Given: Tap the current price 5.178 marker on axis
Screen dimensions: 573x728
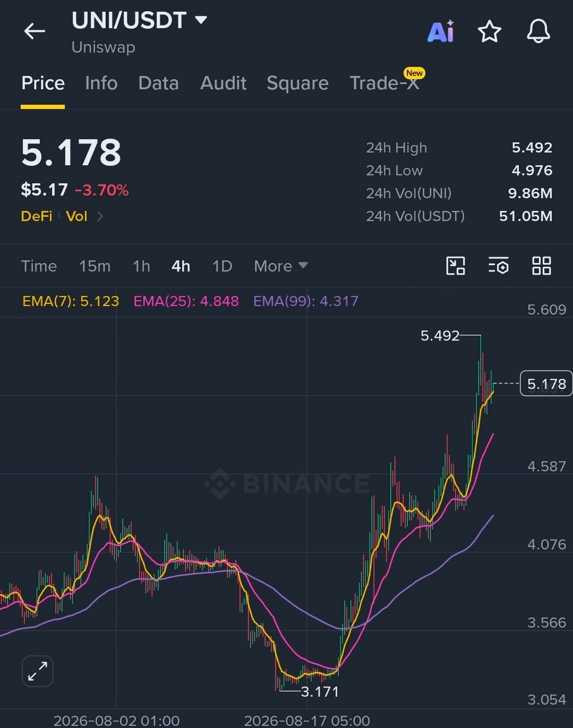Looking at the screenshot, I should [546, 384].
